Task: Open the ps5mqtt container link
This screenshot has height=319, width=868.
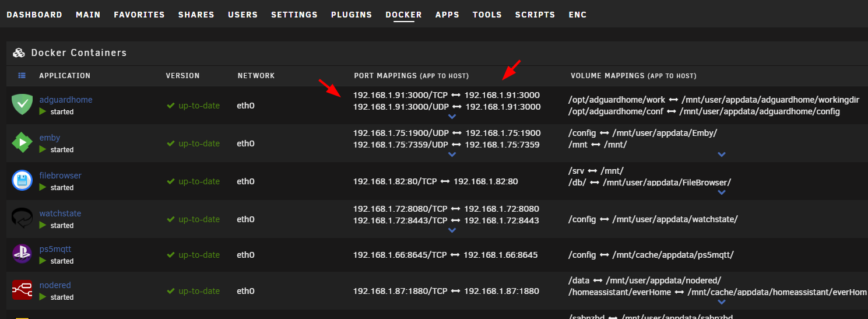Action: 55,249
